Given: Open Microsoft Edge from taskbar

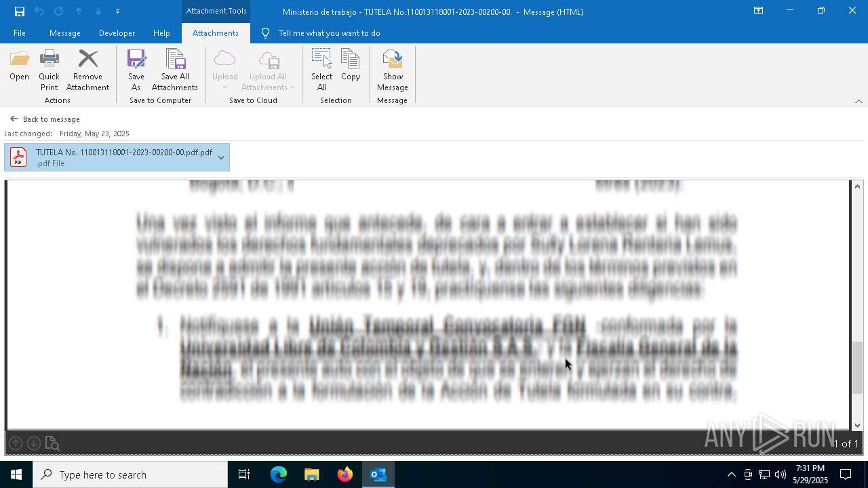Looking at the screenshot, I should click(279, 474).
